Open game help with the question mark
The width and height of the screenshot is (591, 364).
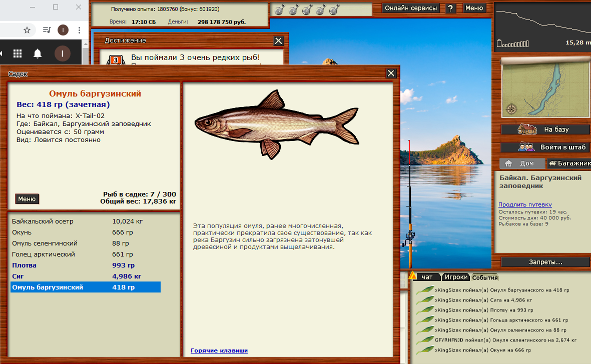[x=450, y=8]
